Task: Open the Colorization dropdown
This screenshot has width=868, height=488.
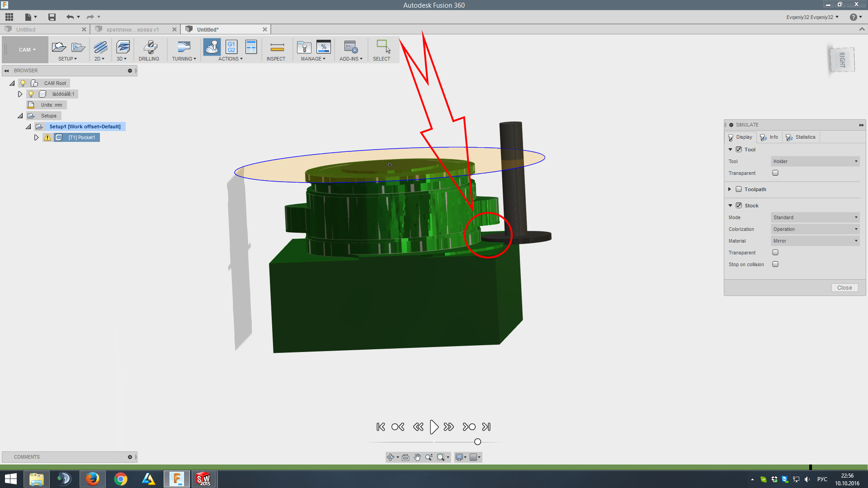Action: coord(815,229)
